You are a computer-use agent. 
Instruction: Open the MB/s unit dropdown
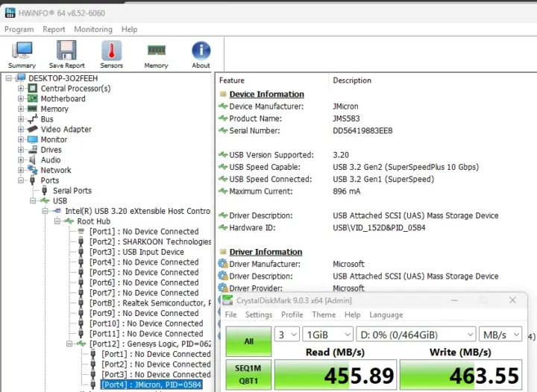pos(500,334)
